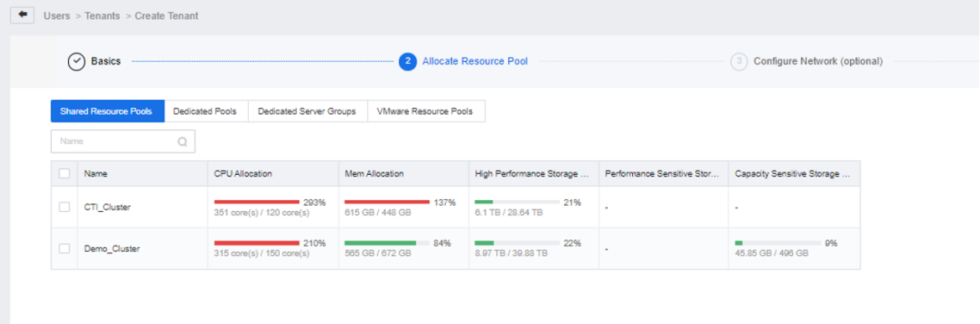Click CTI_Cluster CPU allocation bar
Screen dimensions: 980x324
click(257, 202)
